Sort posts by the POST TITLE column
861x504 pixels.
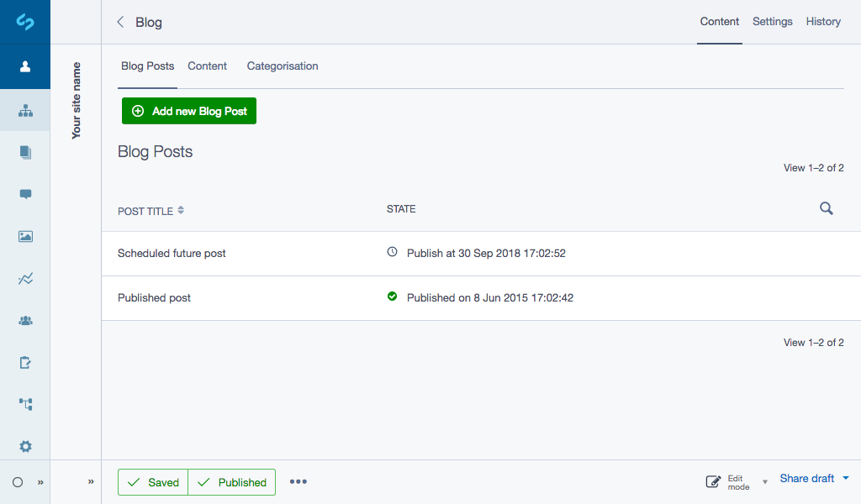pos(151,211)
